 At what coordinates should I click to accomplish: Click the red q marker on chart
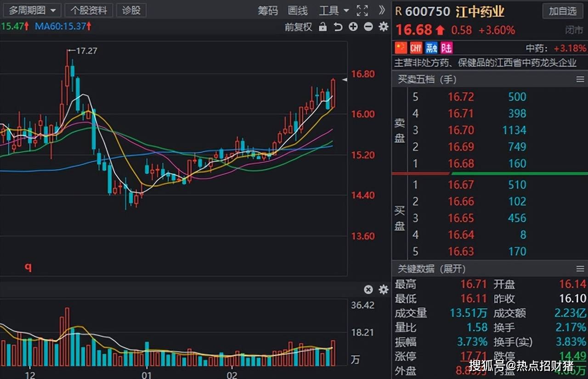[28, 267]
